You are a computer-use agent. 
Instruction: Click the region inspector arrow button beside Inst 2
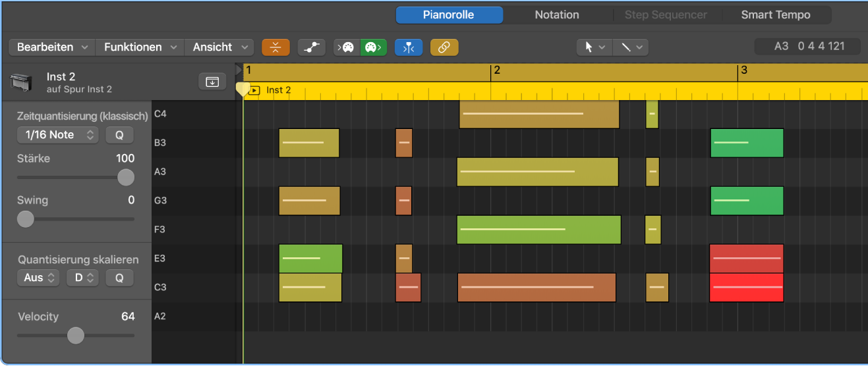(212, 82)
